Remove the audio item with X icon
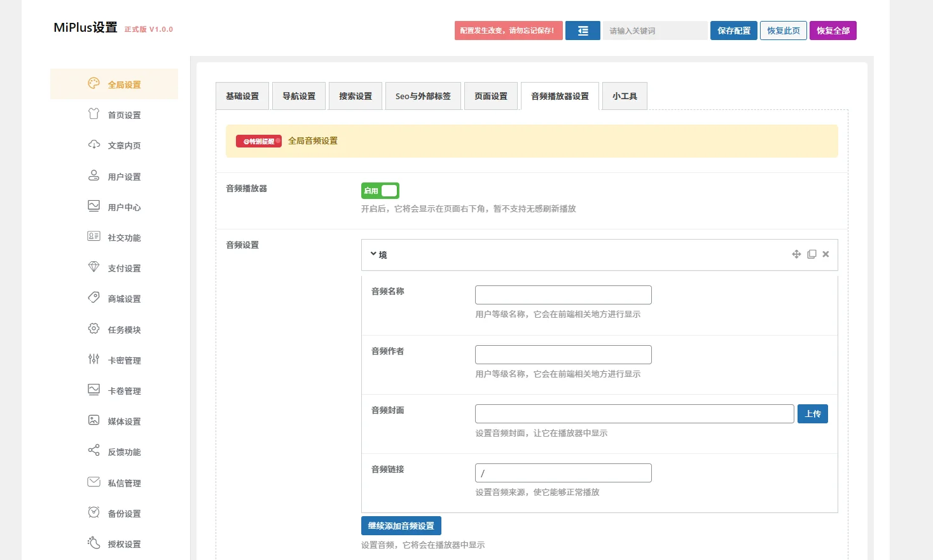Screen dimensions: 933x560 click(x=826, y=254)
